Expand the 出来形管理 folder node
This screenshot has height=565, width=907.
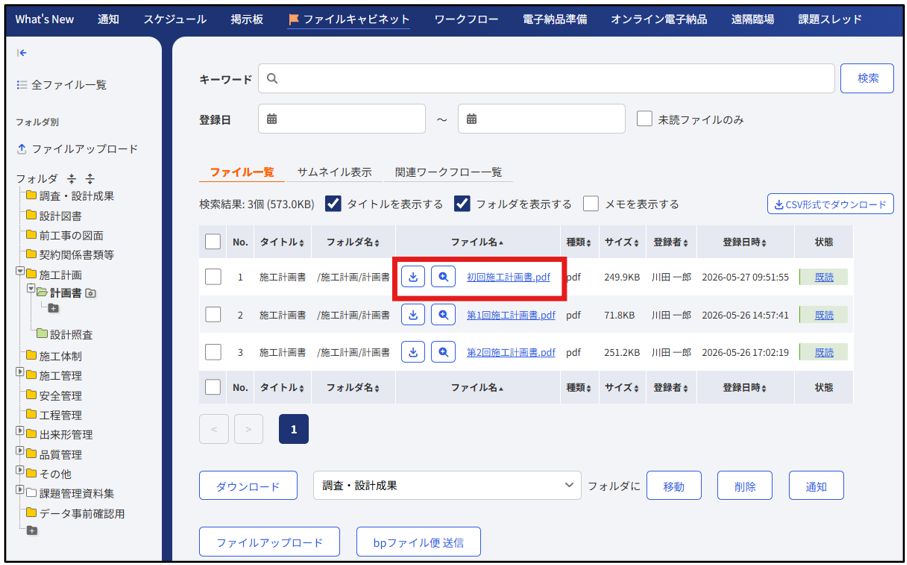click(x=20, y=431)
